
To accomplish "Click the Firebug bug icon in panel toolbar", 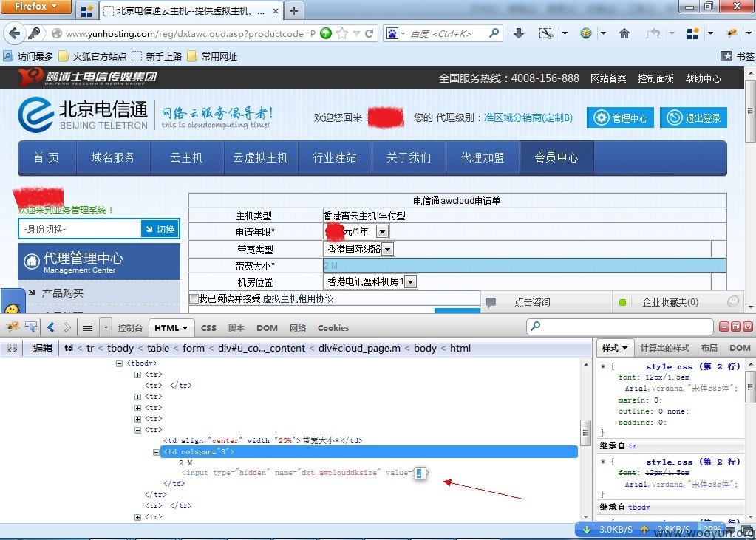I will click(x=13, y=327).
